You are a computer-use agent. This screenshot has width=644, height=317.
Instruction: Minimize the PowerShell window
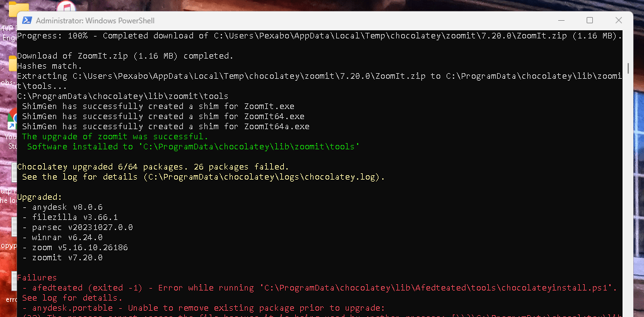[561, 21]
